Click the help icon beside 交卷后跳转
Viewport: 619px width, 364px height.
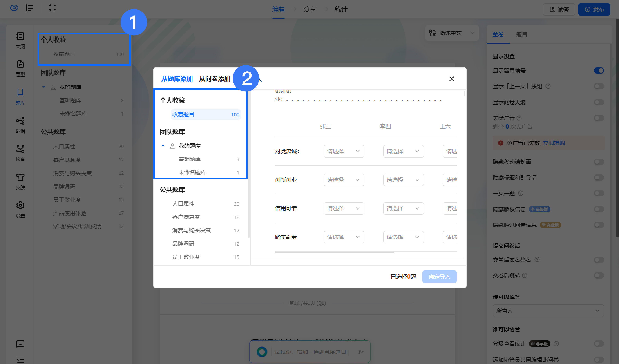[525, 276]
